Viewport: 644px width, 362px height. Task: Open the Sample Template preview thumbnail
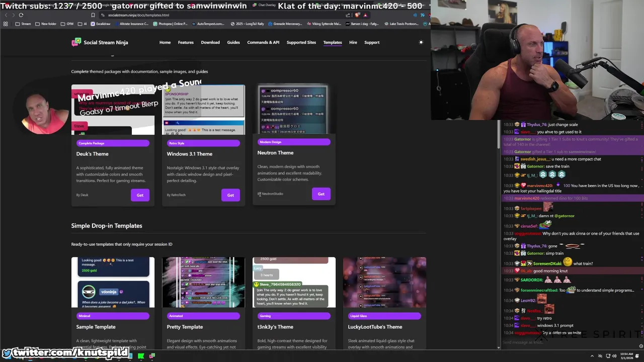pyautogui.click(x=113, y=282)
